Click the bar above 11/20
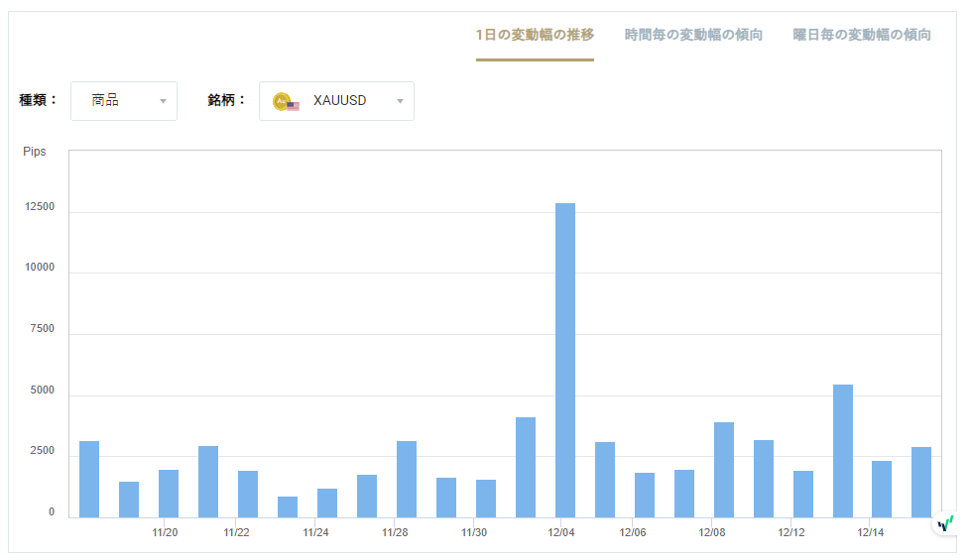Viewport: 972px width, 560px height. click(x=169, y=494)
